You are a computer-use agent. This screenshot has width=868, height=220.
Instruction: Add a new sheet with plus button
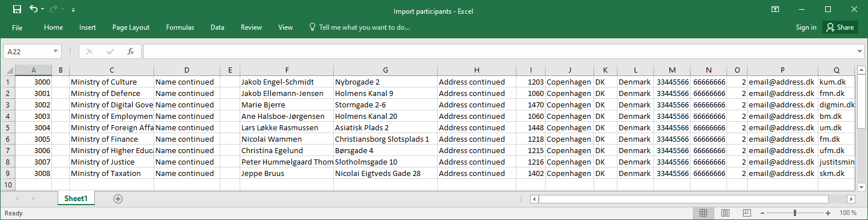click(x=118, y=199)
